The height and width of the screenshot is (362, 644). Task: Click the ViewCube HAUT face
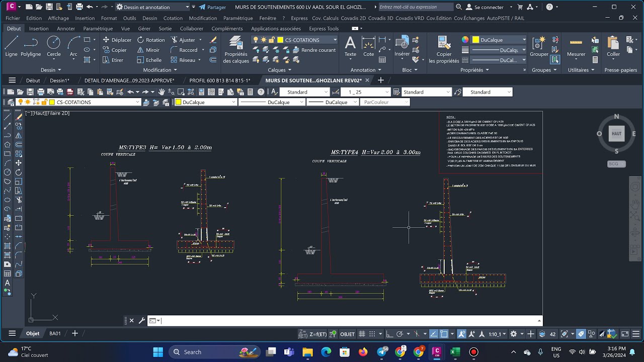pyautogui.click(x=616, y=134)
